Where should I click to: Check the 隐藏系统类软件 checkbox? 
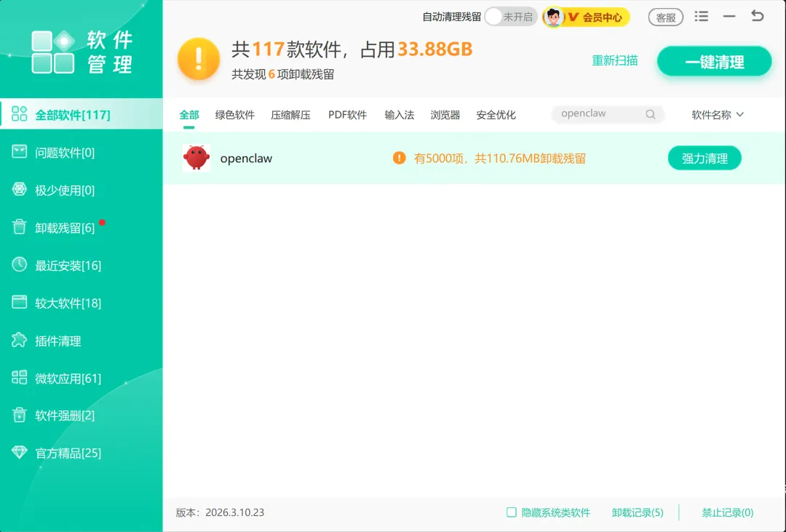point(510,512)
